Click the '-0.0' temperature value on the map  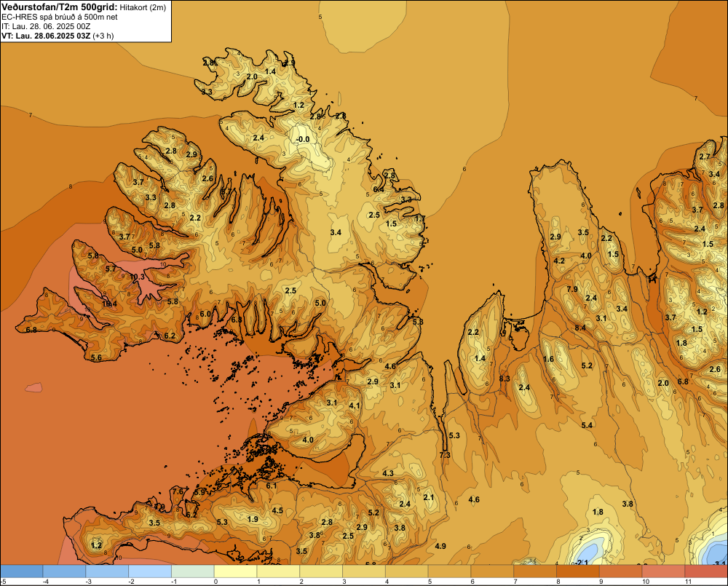[x=303, y=139]
